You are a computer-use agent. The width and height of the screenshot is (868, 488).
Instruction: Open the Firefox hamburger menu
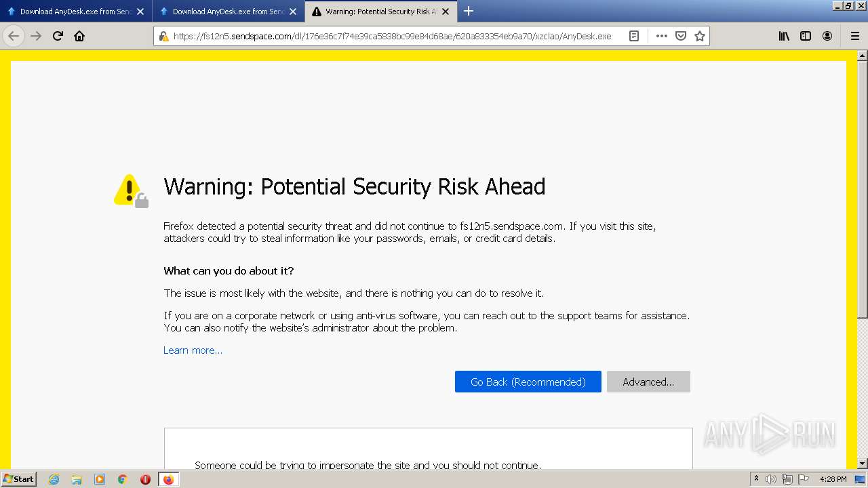tap(854, 36)
